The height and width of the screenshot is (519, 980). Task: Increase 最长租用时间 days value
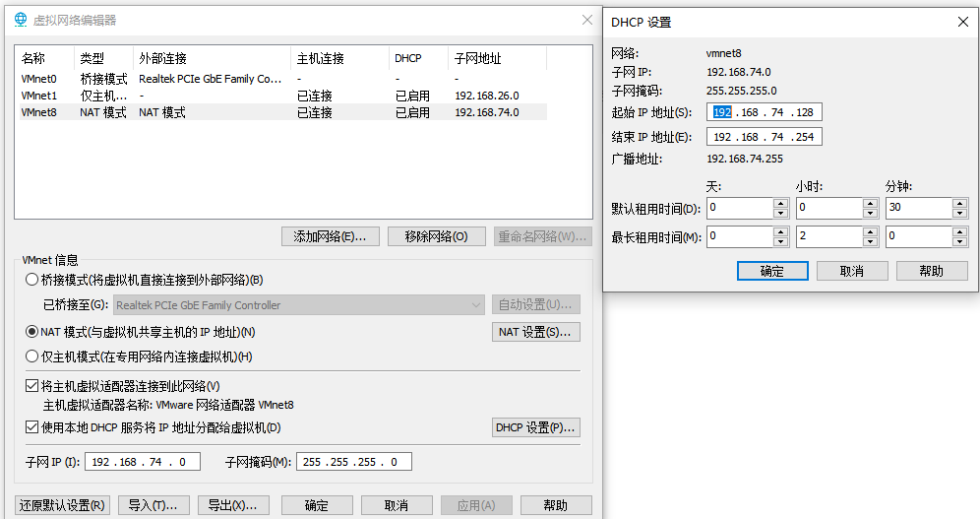780,232
